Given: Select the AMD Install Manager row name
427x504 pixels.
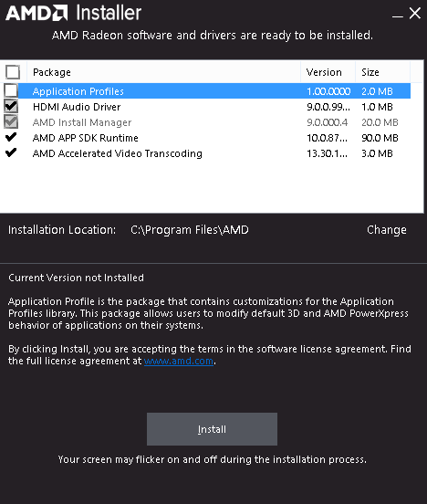Looking at the screenshot, I should (82, 122).
